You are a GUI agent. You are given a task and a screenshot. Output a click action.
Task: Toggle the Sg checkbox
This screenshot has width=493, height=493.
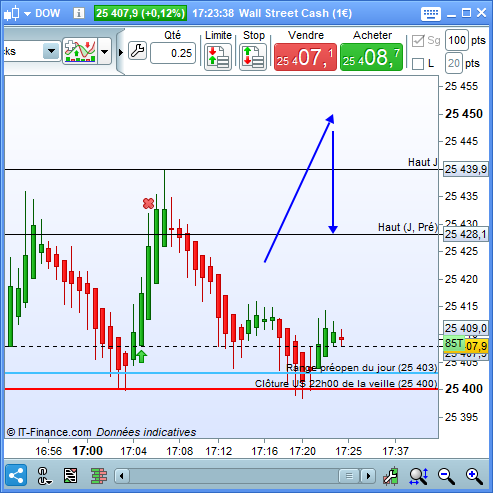pyautogui.click(x=418, y=41)
